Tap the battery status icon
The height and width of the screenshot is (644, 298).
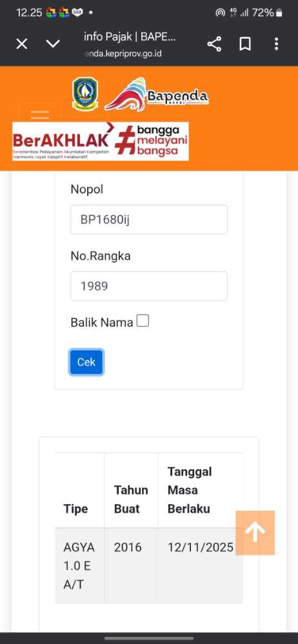(279, 13)
